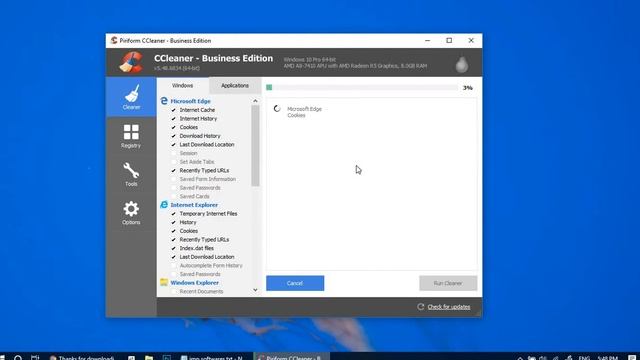
Task: Click the loading spinner next to Microsoft Edge Cookies
Action: pyautogui.click(x=277, y=109)
